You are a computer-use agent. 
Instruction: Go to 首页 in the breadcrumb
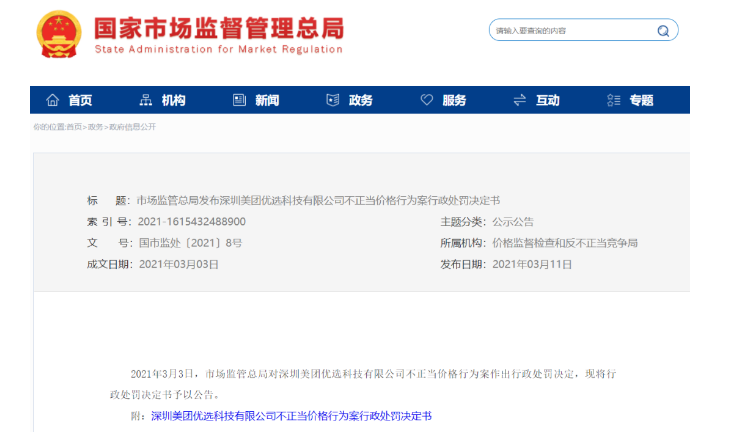pos(74,127)
